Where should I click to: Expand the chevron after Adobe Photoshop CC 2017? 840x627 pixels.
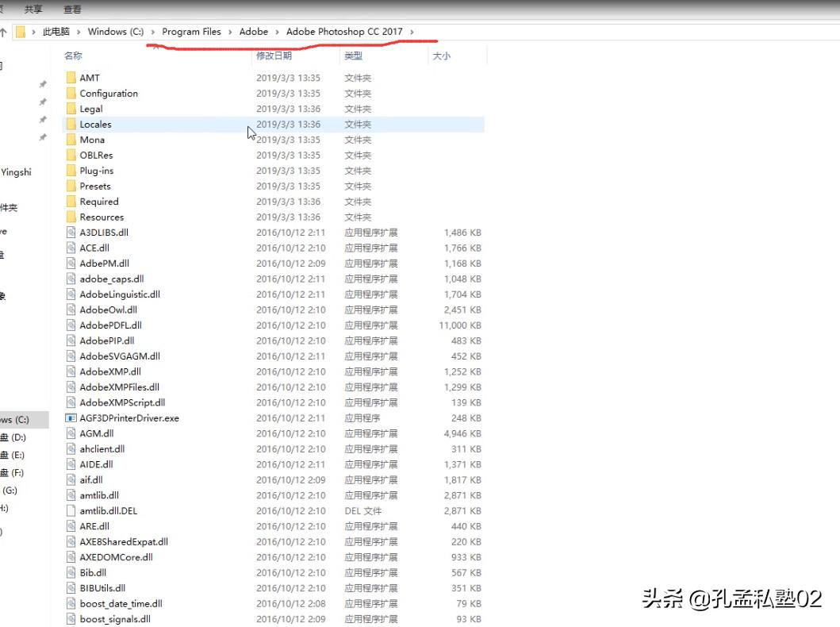tap(412, 33)
